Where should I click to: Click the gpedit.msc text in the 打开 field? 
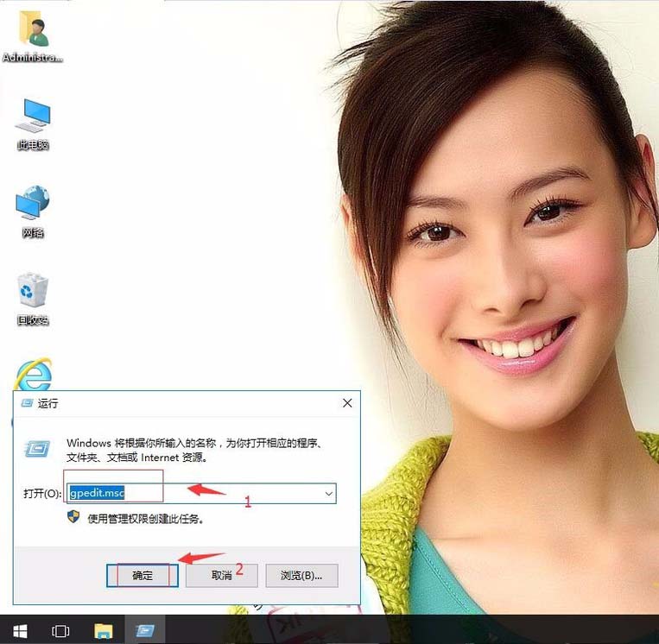point(97,492)
